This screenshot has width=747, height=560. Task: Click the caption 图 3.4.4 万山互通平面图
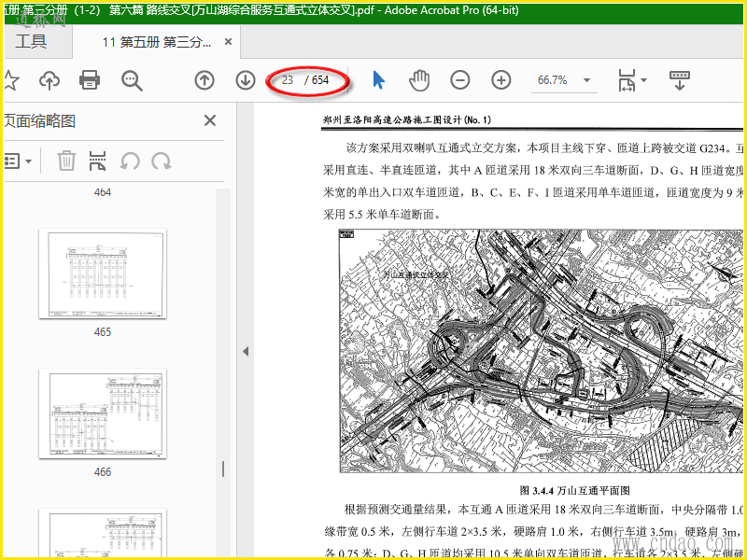tap(575, 490)
